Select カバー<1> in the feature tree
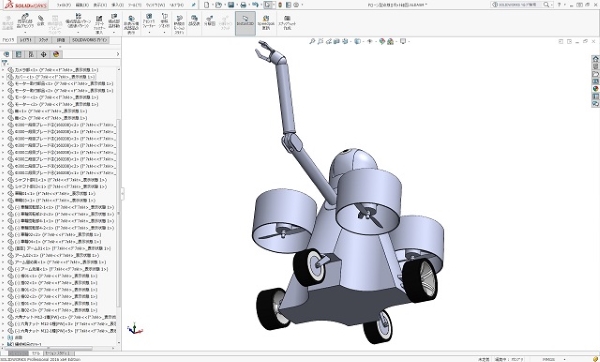Image resolution: width=600 pixels, height=362 pixels. (52, 77)
